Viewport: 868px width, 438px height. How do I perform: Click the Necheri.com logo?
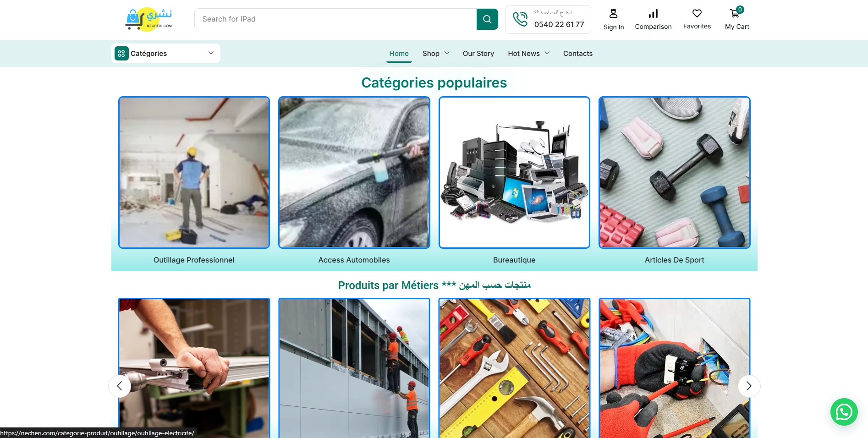(x=148, y=19)
